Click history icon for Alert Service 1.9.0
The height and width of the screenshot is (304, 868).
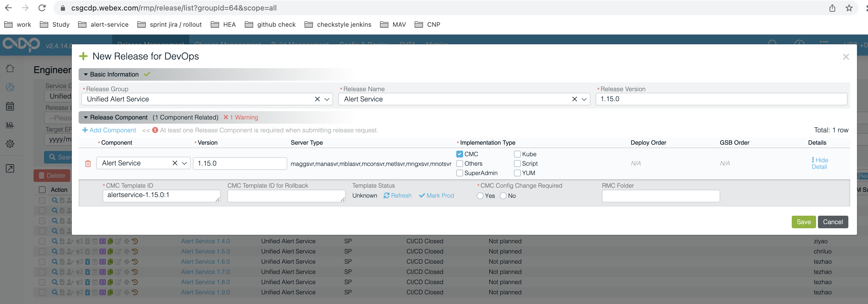[134, 292]
